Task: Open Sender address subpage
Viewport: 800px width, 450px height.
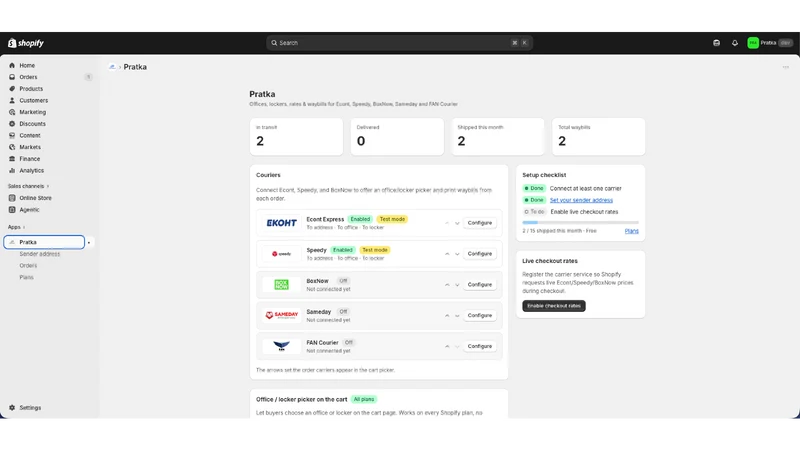Action: point(39,254)
